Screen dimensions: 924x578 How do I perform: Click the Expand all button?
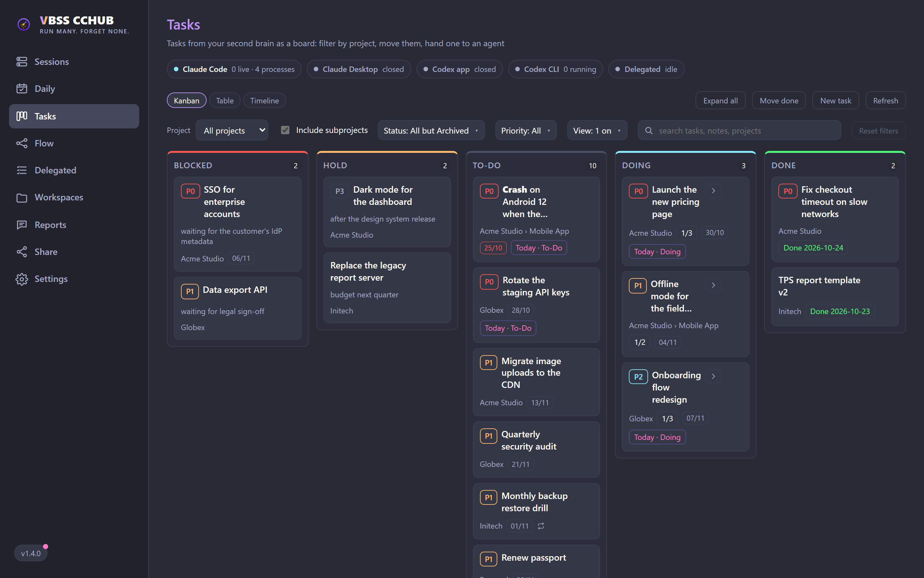coord(721,101)
